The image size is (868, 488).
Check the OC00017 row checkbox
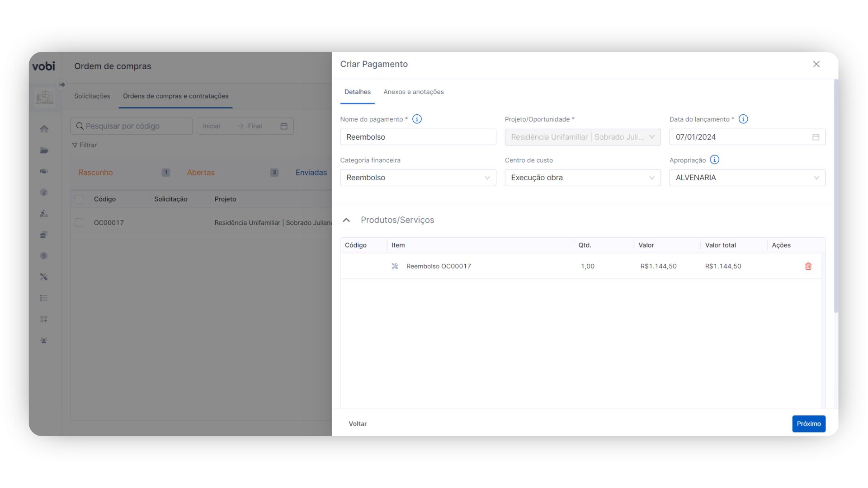click(x=79, y=223)
